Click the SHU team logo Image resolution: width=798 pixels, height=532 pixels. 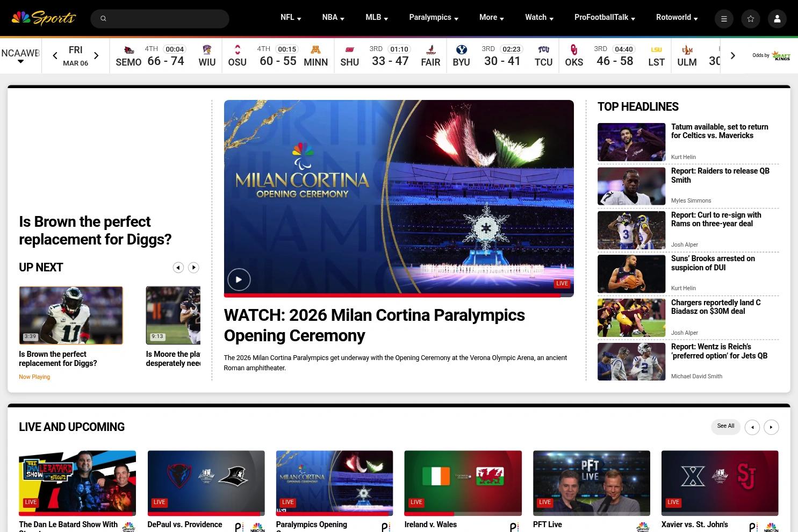click(x=350, y=50)
